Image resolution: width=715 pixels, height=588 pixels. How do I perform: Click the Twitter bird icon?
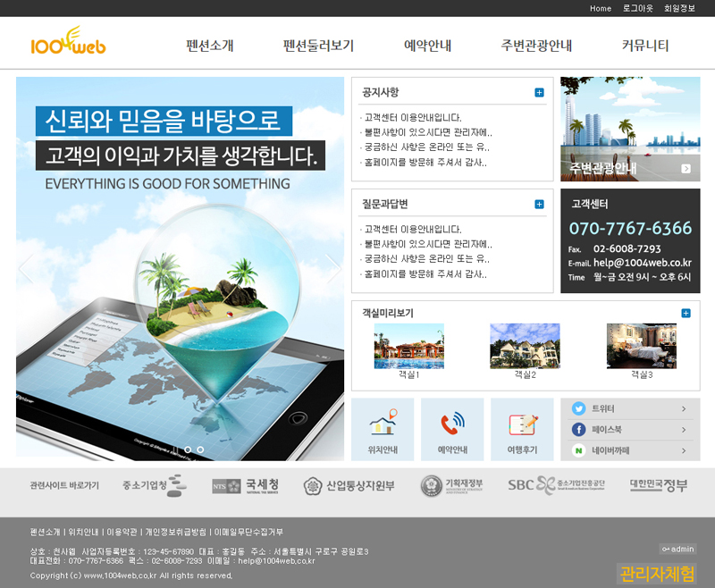coord(578,408)
